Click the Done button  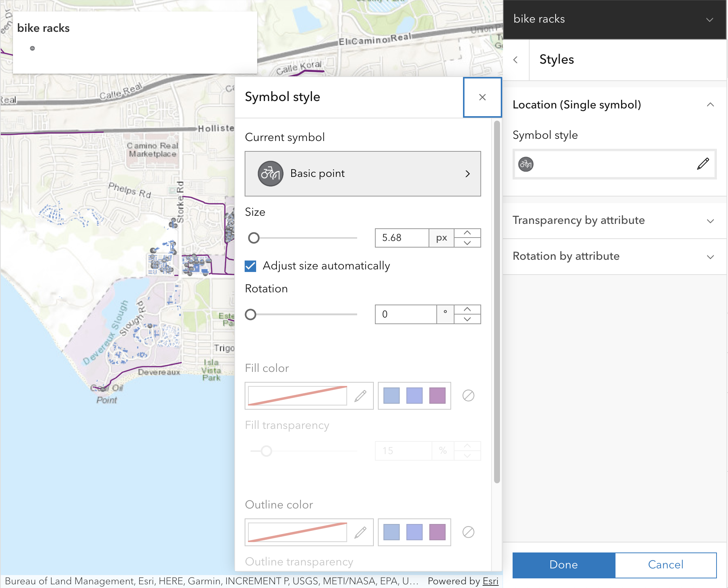[563, 565]
